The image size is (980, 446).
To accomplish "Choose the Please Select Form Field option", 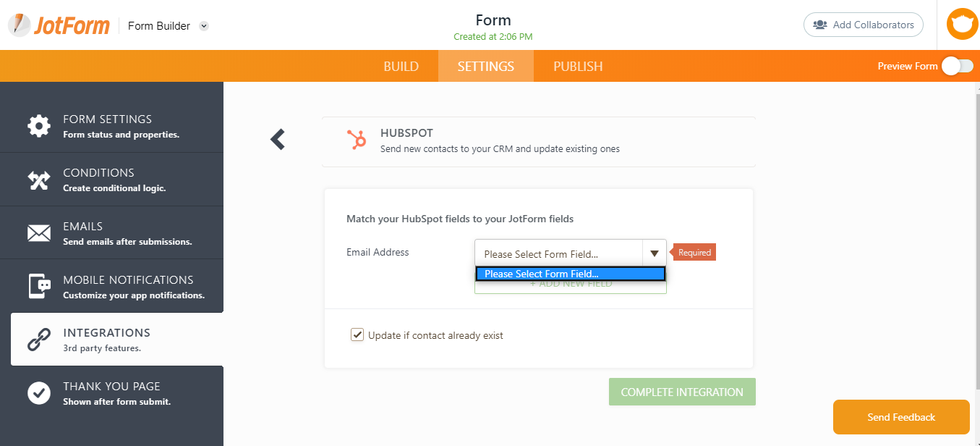I will [570, 274].
